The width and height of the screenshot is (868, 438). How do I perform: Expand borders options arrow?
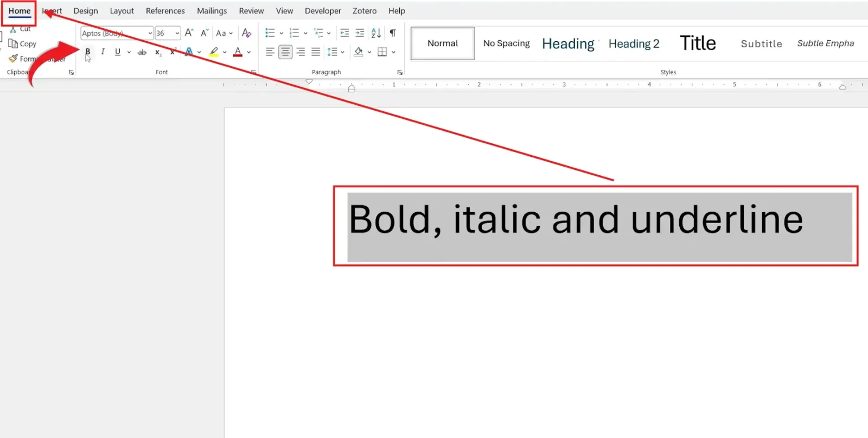(x=393, y=52)
